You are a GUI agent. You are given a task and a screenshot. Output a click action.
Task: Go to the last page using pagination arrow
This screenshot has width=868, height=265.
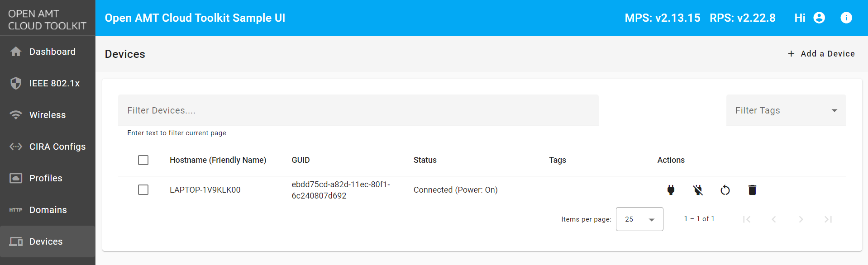tap(829, 219)
